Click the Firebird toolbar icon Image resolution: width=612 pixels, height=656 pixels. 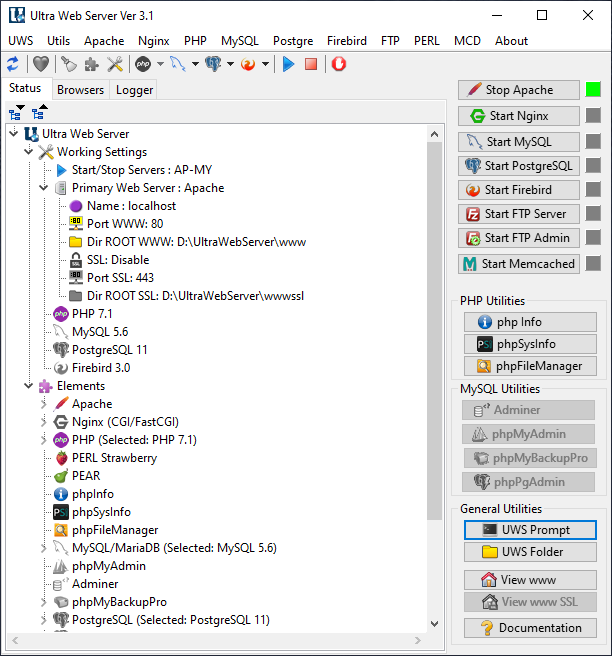pos(248,64)
